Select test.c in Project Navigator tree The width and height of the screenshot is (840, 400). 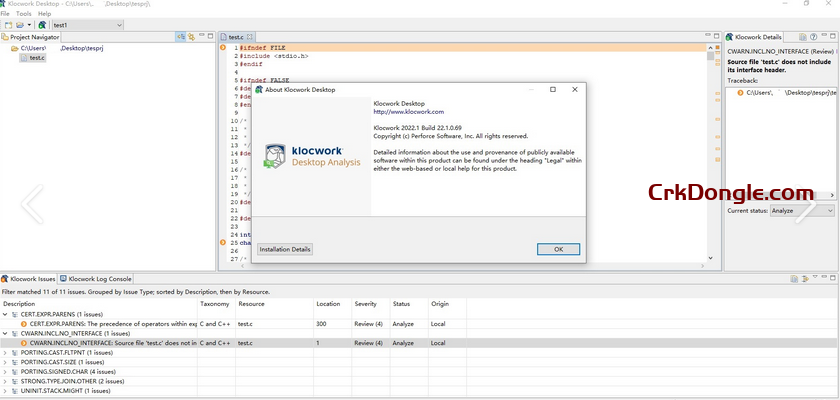(x=36, y=58)
